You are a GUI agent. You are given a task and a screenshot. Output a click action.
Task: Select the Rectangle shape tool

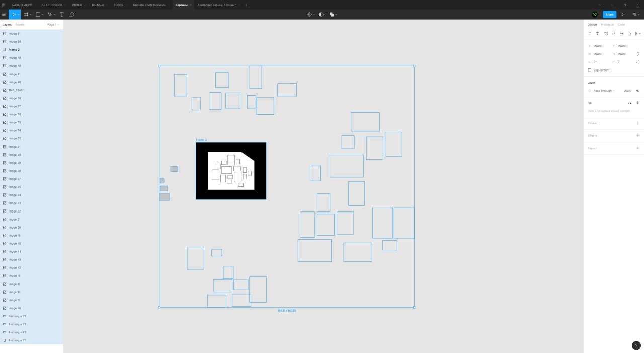[x=38, y=14]
